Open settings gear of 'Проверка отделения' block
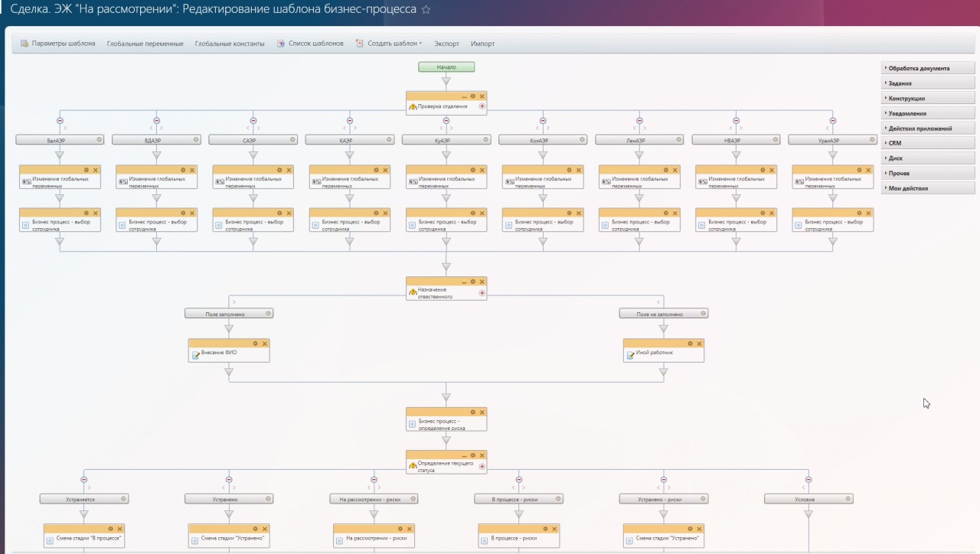 472,96
